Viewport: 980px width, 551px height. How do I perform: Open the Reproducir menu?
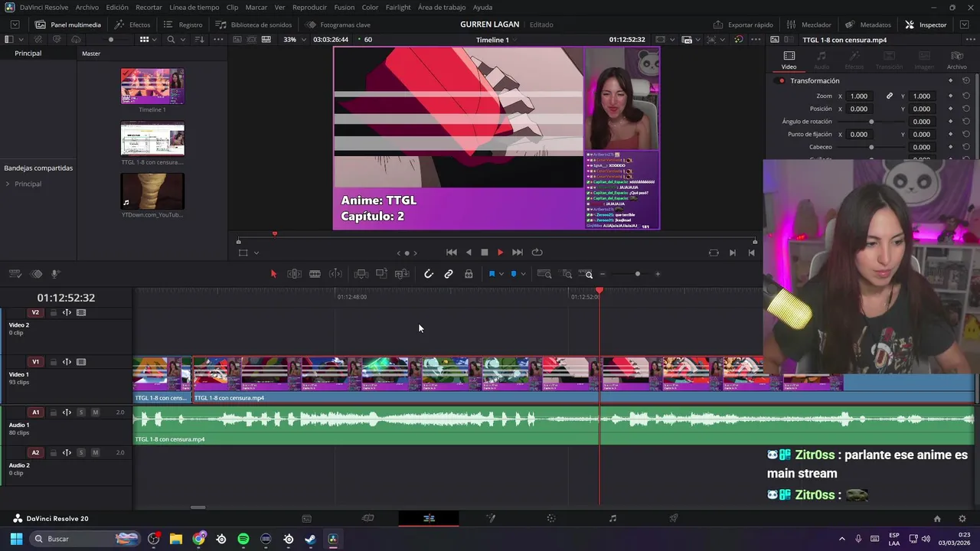tap(309, 7)
